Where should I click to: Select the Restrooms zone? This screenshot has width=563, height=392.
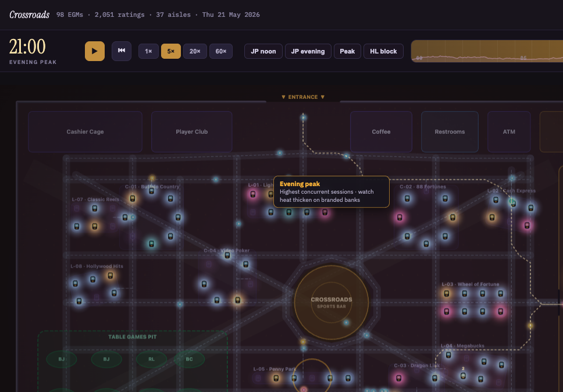450,132
